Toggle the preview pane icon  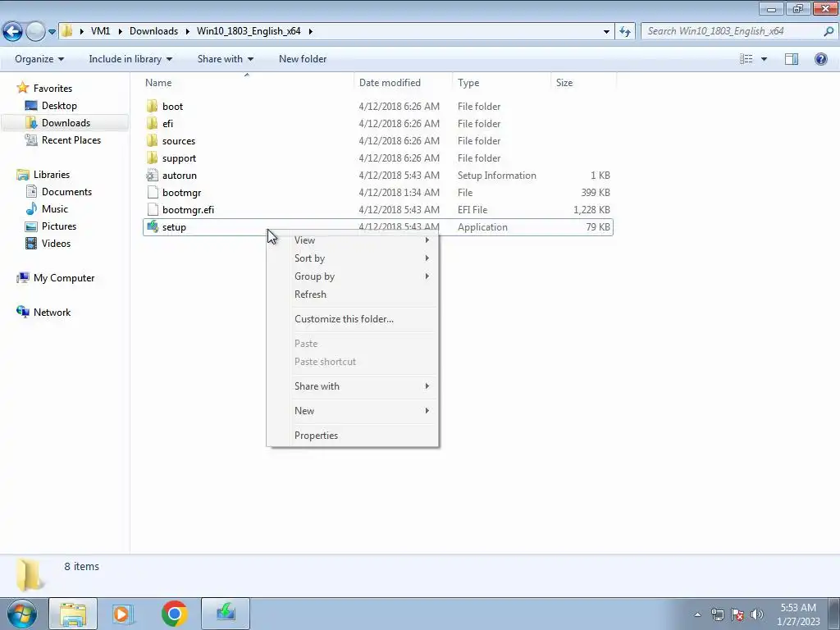(792, 59)
